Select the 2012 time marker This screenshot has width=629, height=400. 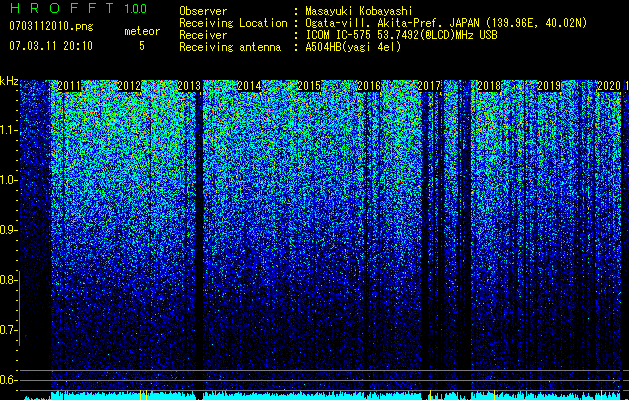pyautogui.click(x=129, y=86)
